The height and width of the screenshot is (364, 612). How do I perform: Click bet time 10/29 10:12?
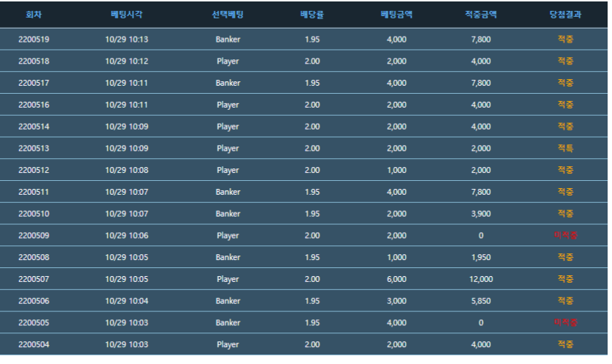[127, 62]
